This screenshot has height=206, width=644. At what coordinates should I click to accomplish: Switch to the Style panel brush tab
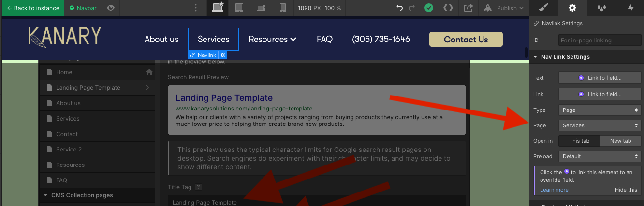[543, 8]
